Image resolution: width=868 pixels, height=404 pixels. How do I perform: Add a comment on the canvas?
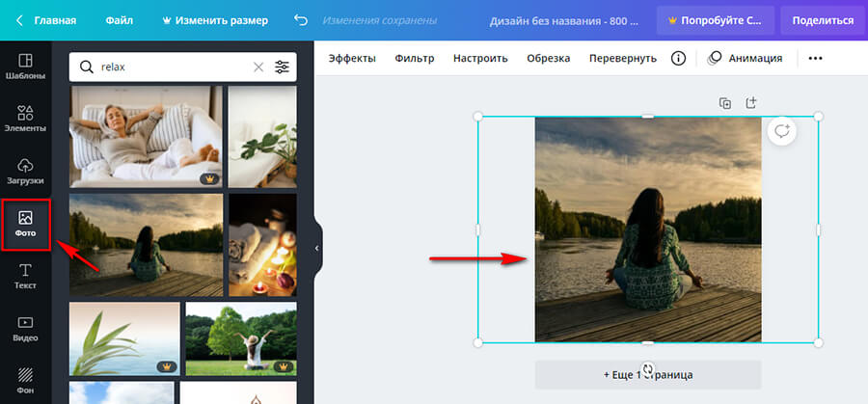[781, 132]
